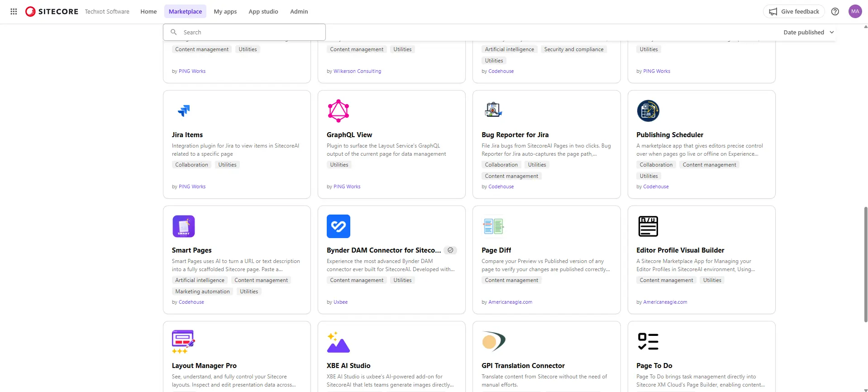Click the GPI Translation Connector title
This screenshot has height=392, width=868.
tap(523, 366)
